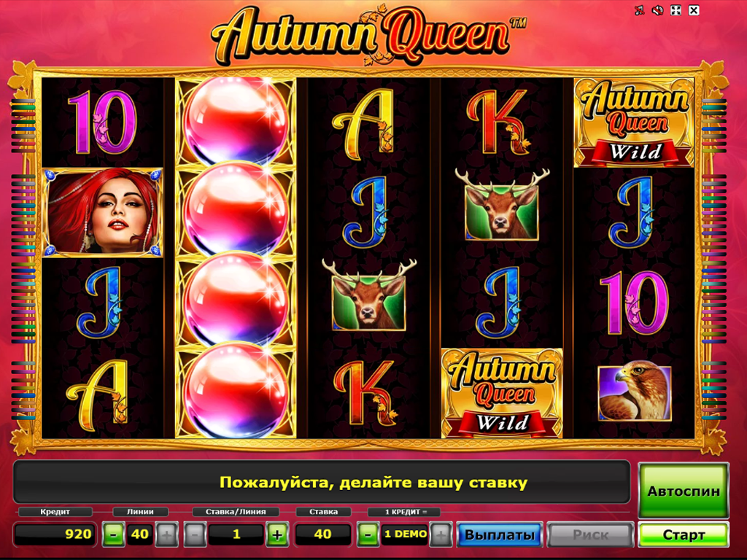Screen dimensions: 747x560
Task: Start auto play with the Автоспин button
Action: click(683, 491)
